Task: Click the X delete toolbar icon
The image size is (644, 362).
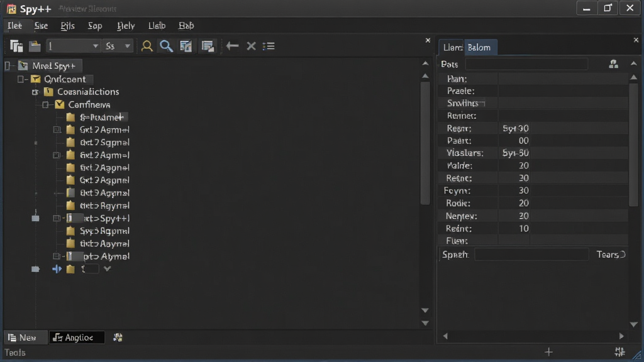Action: [x=251, y=46]
